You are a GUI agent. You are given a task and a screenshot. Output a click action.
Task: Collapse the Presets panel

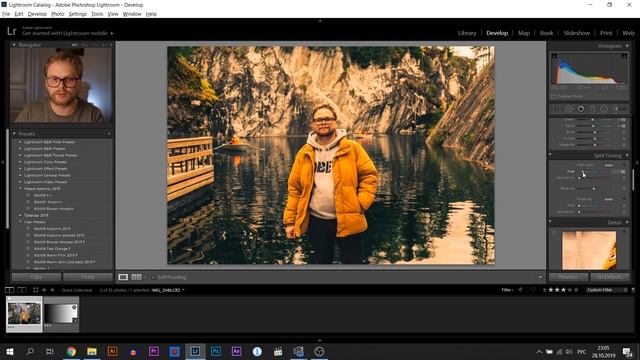14,134
